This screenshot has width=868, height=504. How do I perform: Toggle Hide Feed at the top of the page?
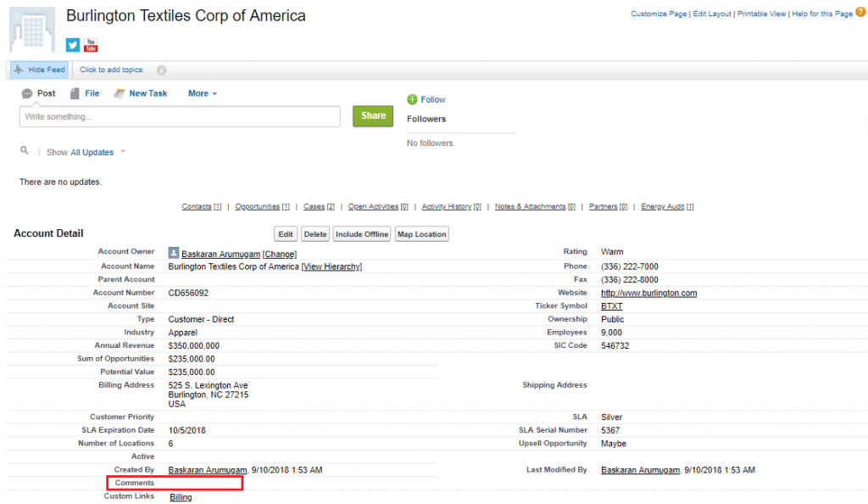(37, 70)
